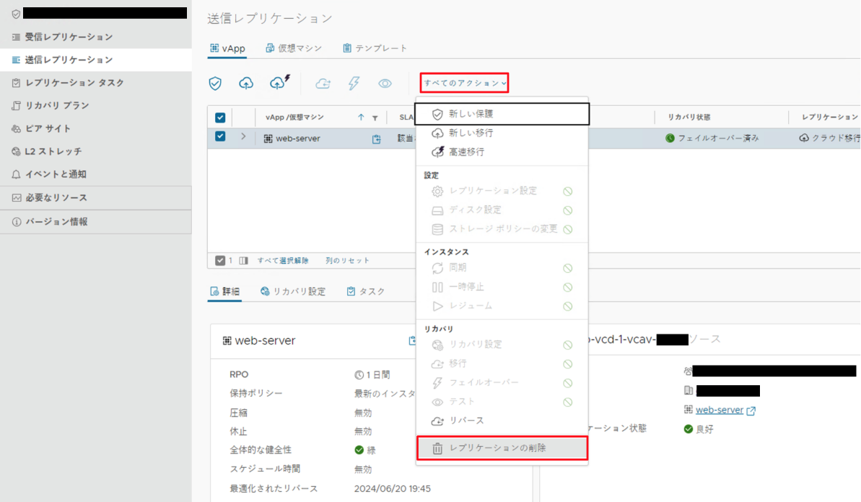
Task: Open L2 ストレッチ in sidebar
Action: point(96,151)
